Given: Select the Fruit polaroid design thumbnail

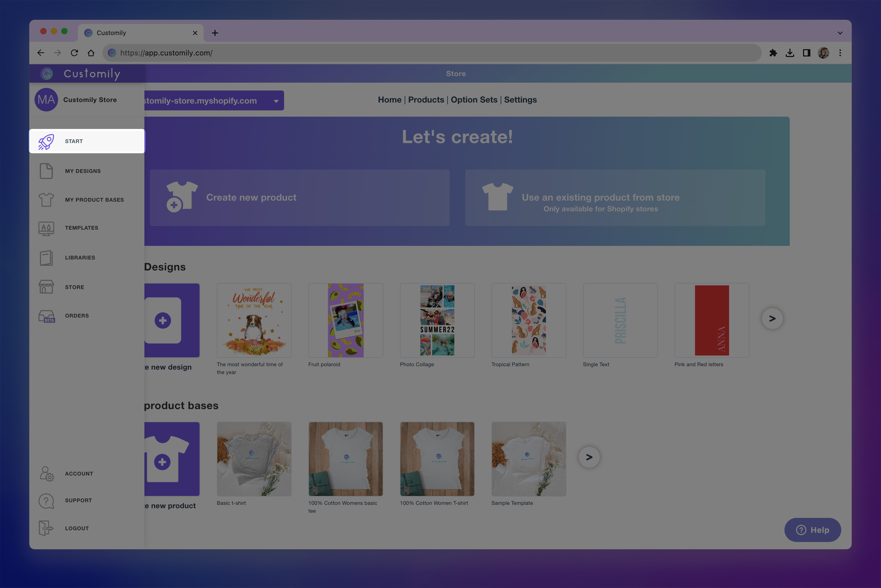Looking at the screenshot, I should tap(346, 320).
